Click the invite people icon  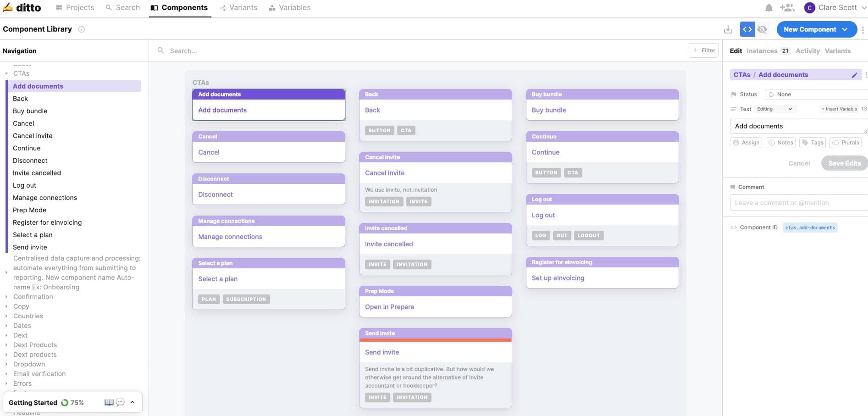[x=787, y=8]
